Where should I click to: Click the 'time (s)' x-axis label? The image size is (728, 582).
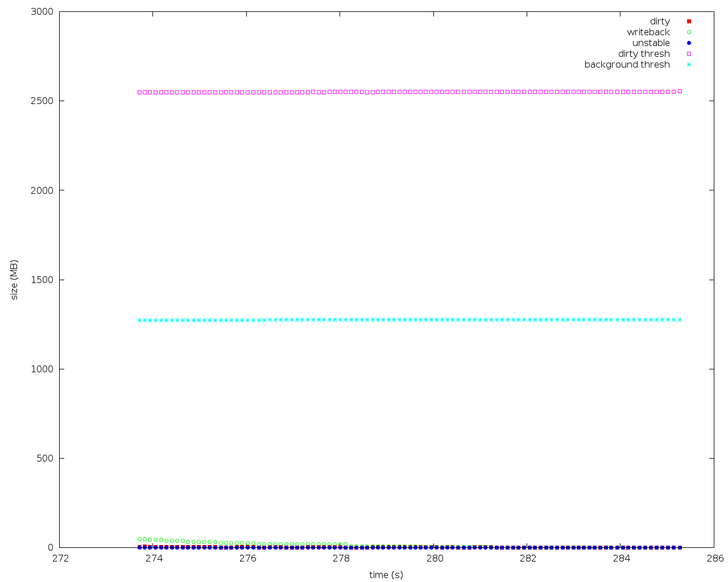(386, 575)
